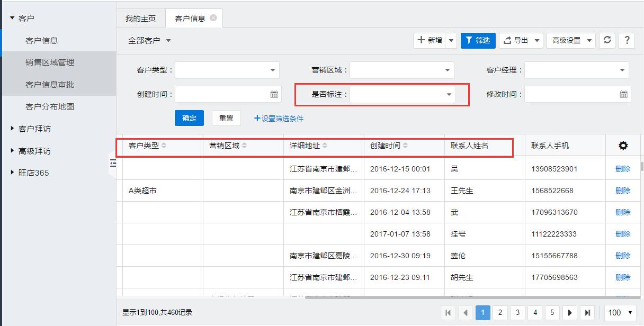Expand the 客户类型 dropdown
Screen dimensions: 644x326
tap(273, 70)
